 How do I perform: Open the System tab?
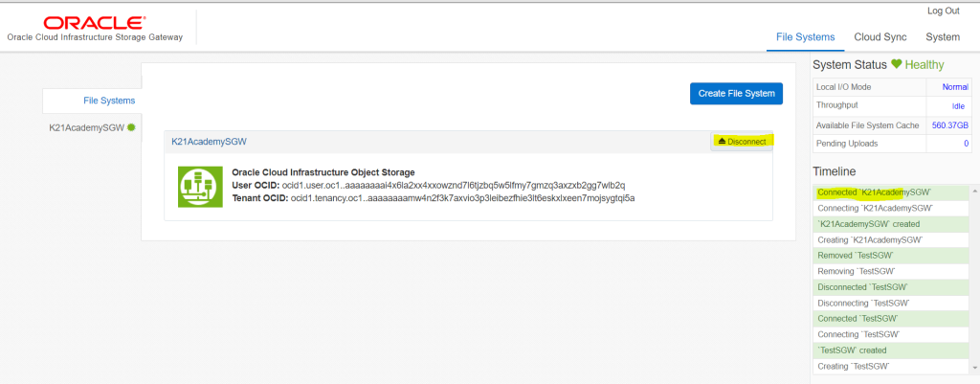point(943,37)
